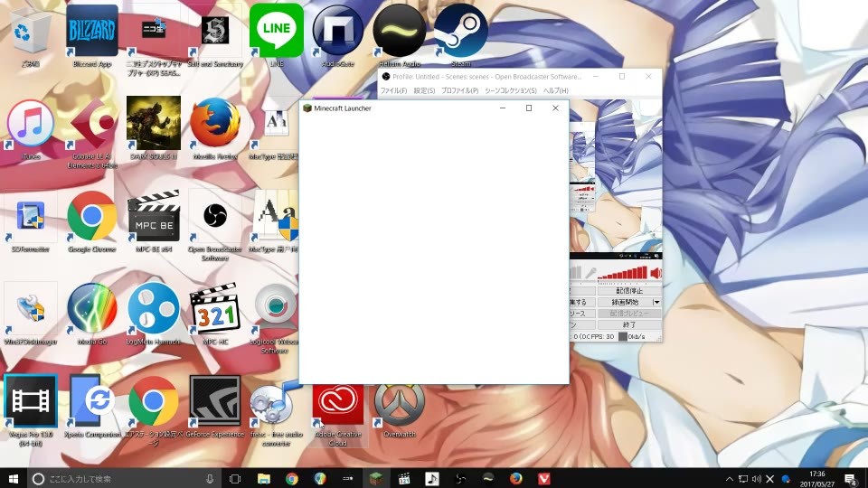Viewport: 868px width, 488px height.
Task: Click the Helium Audio desktop shortcut
Action: click(399, 36)
